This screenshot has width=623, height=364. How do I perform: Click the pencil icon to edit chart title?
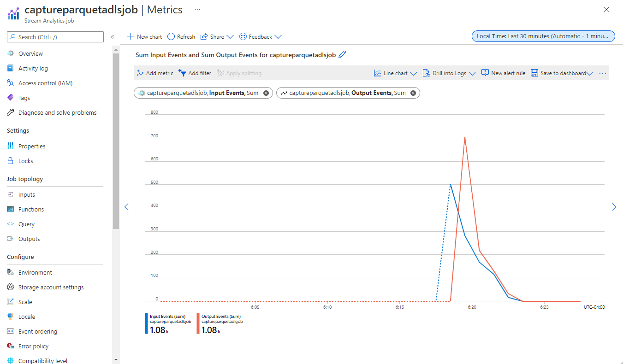click(342, 54)
